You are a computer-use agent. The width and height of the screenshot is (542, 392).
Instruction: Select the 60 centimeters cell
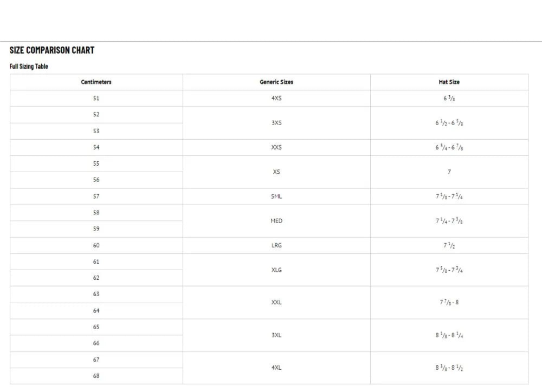click(96, 245)
